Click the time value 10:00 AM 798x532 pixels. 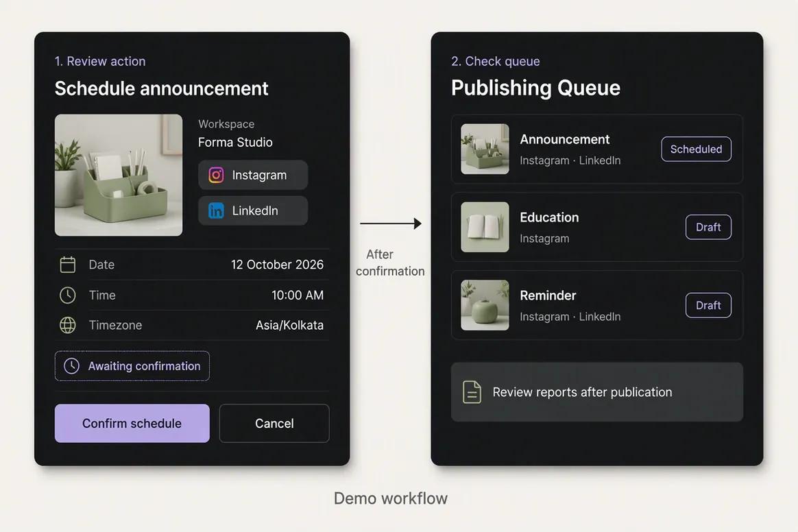(x=298, y=295)
